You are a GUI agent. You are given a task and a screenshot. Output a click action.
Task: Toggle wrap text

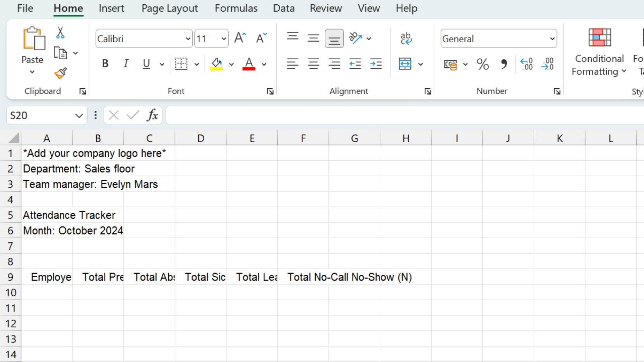407,38
